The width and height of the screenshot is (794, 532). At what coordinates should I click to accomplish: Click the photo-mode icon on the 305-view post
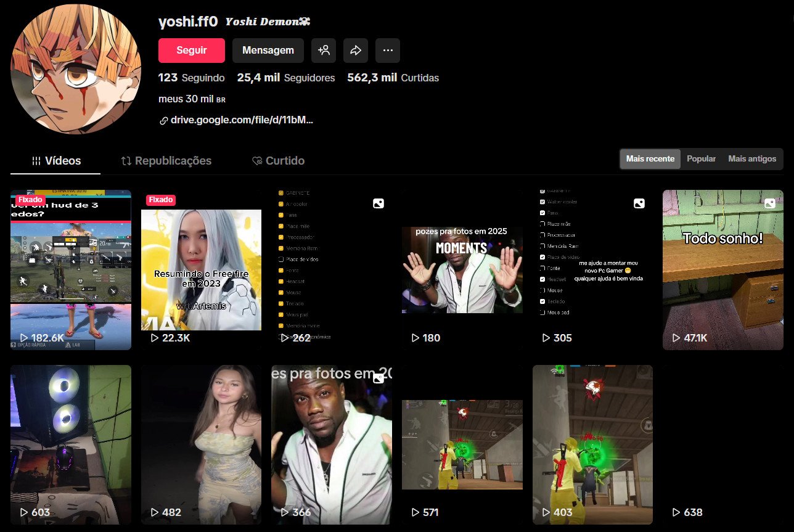[x=639, y=203]
